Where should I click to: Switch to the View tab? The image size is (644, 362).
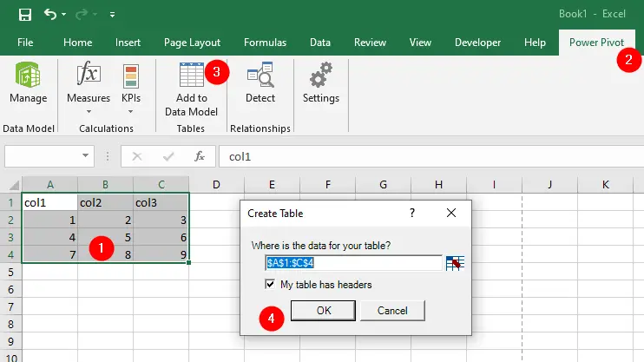tap(420, 43)
